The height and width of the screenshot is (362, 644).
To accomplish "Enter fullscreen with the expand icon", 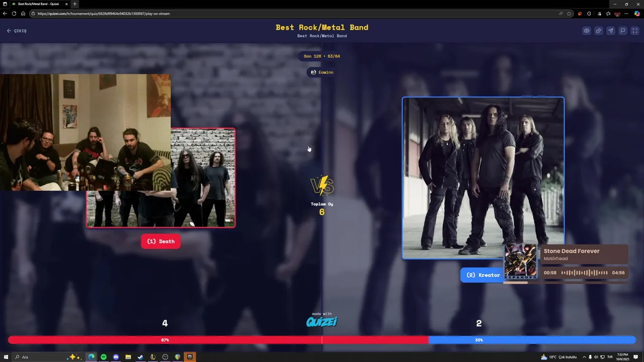I will pos(635,31).
